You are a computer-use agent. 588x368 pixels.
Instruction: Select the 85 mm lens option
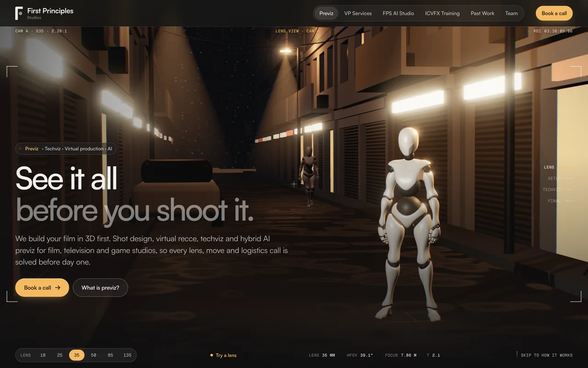[x=110, y=355]
